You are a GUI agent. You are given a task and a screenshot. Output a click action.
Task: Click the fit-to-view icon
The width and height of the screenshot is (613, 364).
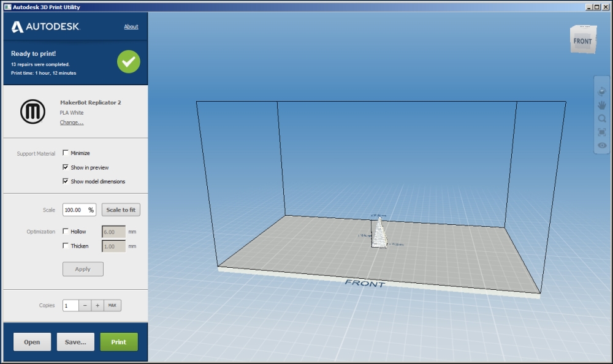click(602, 132)
